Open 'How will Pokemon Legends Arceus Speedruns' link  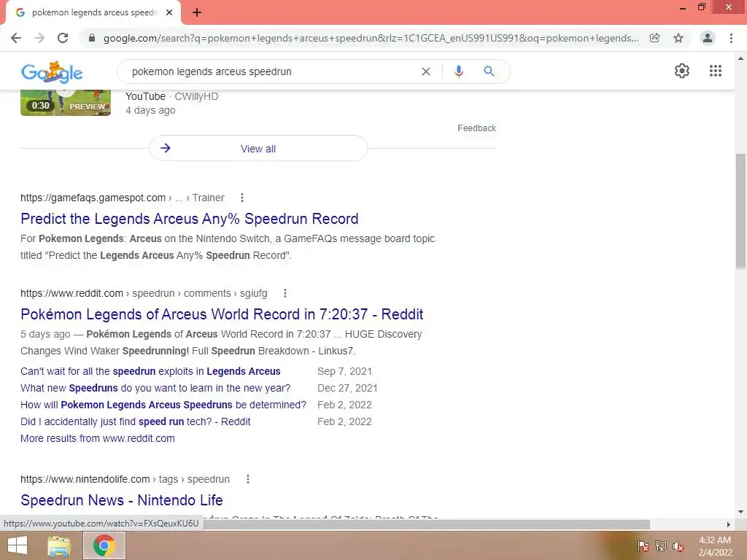click(x=163, y=405)
